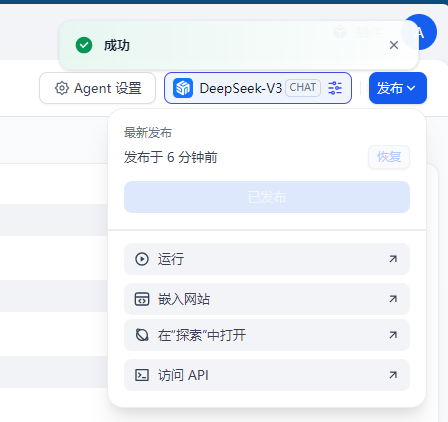The height and width of the screenshot is (422, 448).
Task: Click the external arrow on 嵌入网站 row
Action: [393, 299]
